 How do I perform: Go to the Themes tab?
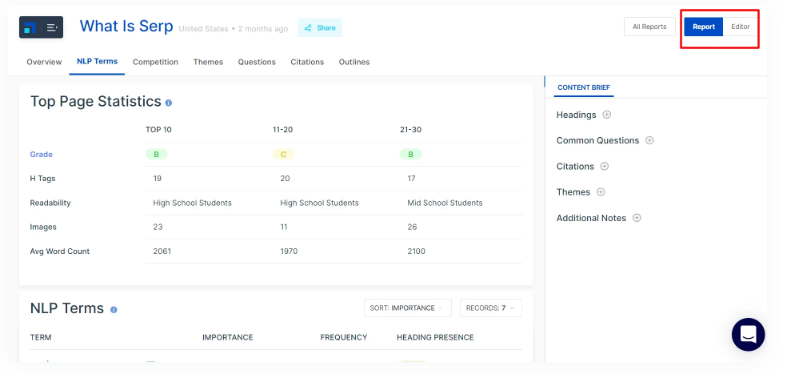pyautogui.click(x=208, y=62)
